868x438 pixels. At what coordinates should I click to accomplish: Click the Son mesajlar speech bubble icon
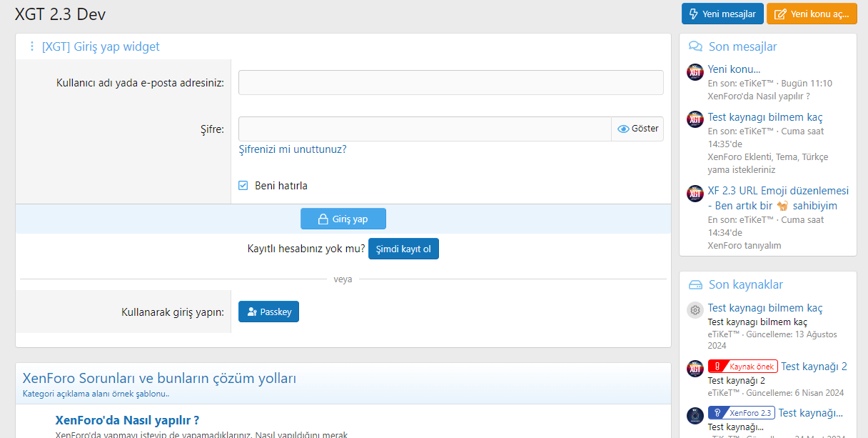(695, 46)
